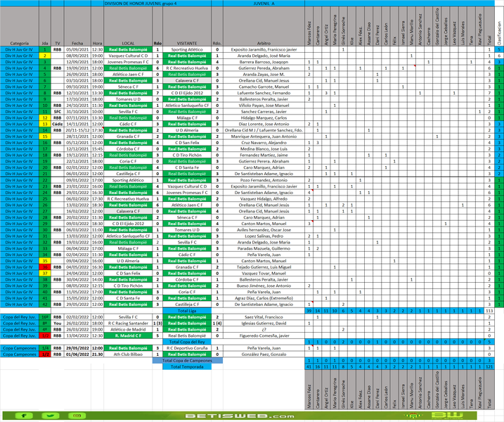Select the Total Liga label cell

pos(187,311)
